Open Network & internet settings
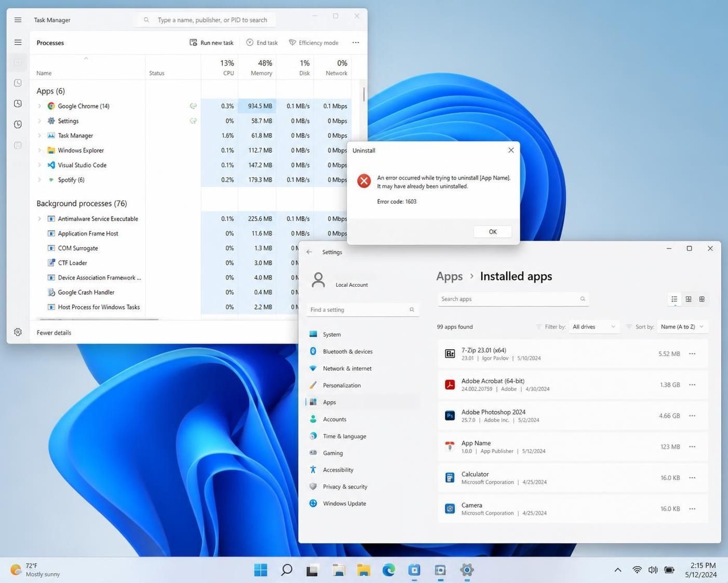728x583 pixels. (x=362, y=368)
